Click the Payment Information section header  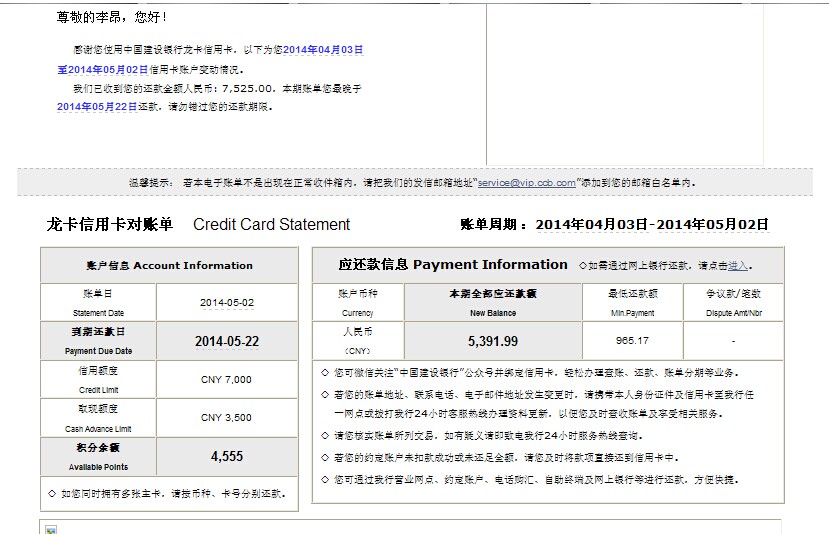click(453, 265)
